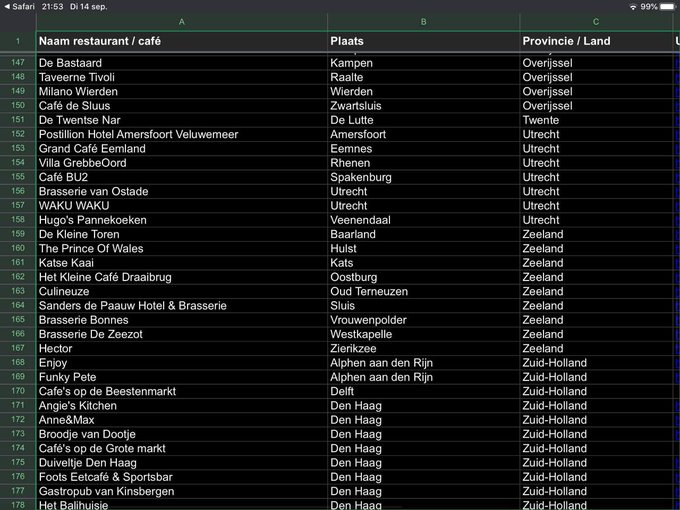The width and height of the screenshot is (680, 510).
Task: Select the 'Milano Wierden' cell
Action: (182, 92)
